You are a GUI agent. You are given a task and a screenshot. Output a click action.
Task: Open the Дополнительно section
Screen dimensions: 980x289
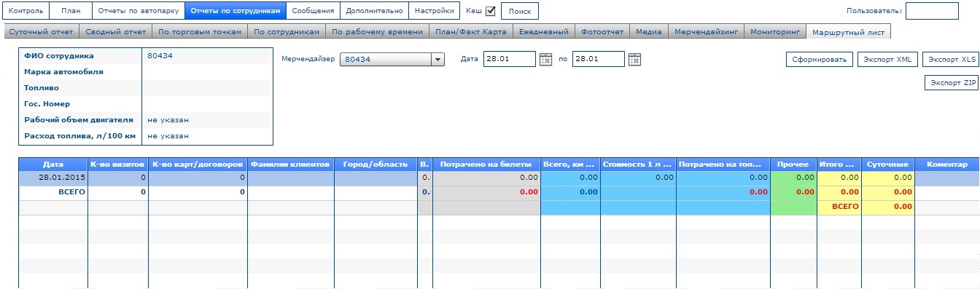pyautogui.click(x=373, y=11)
